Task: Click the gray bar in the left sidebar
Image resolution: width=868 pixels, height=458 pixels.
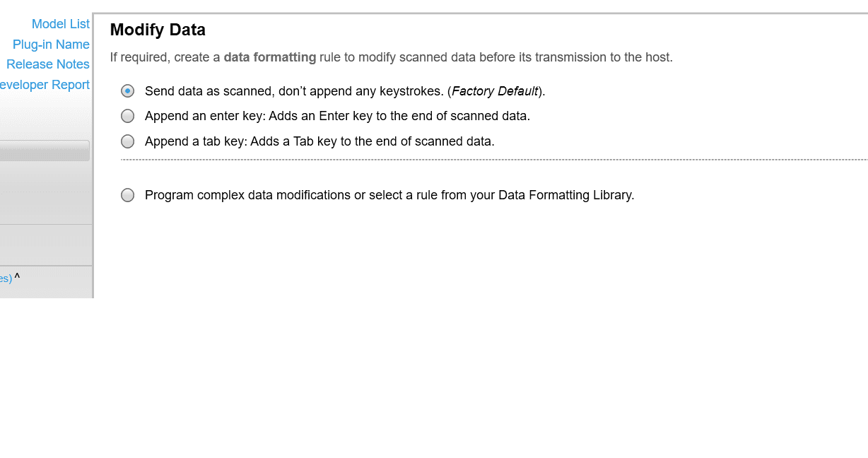Action: (44, 151)
